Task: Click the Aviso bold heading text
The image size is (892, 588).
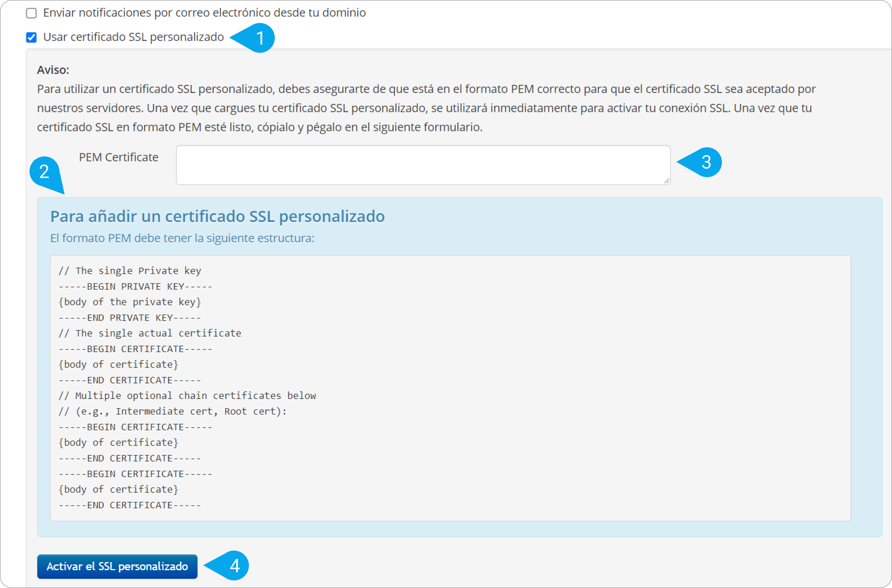Action: pos(53,70)
